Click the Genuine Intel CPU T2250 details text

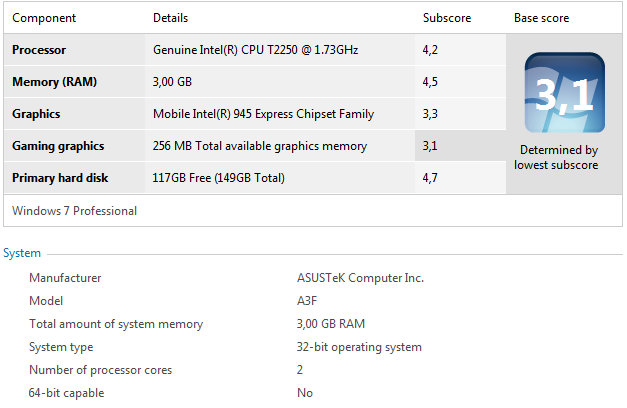(257, 50)
